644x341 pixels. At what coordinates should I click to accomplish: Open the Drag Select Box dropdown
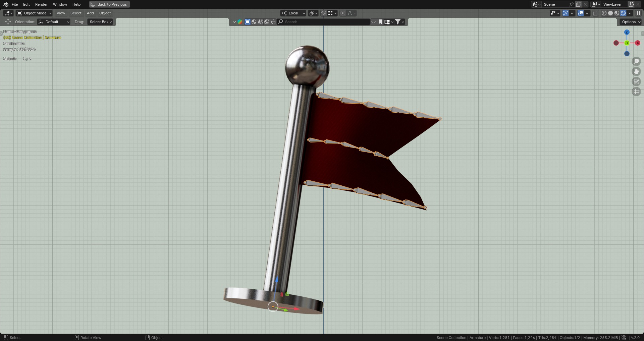pyautogui.click(x=100, y=22)
